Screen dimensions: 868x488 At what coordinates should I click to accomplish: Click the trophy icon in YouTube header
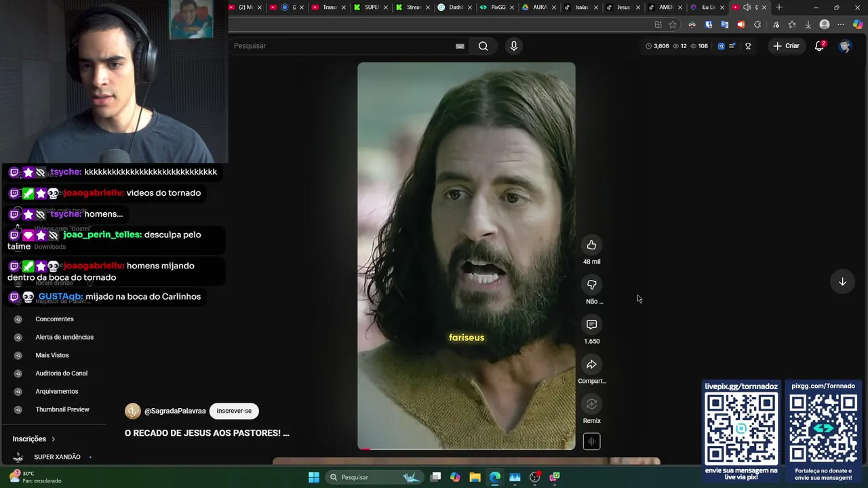(x=748, y=46)
